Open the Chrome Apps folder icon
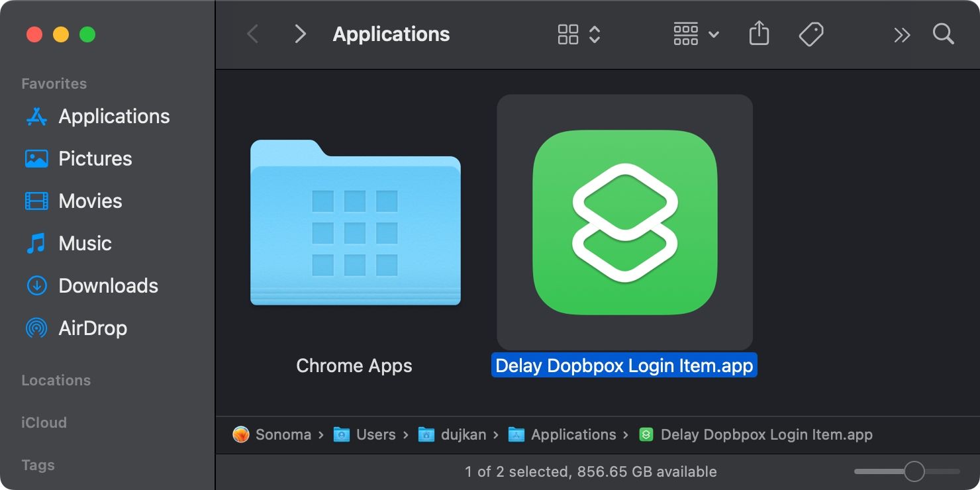This screenshot has width=980, height=490. pyautogui.click(x=355, y=225)
